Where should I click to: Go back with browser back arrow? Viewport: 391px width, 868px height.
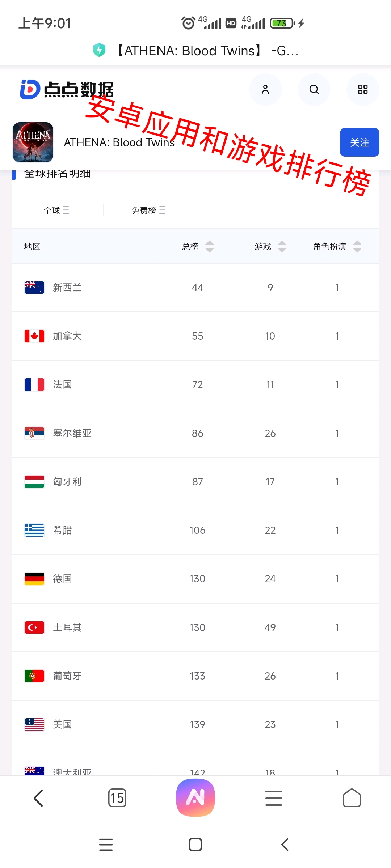pyautogui.click(x=39, y=798)
